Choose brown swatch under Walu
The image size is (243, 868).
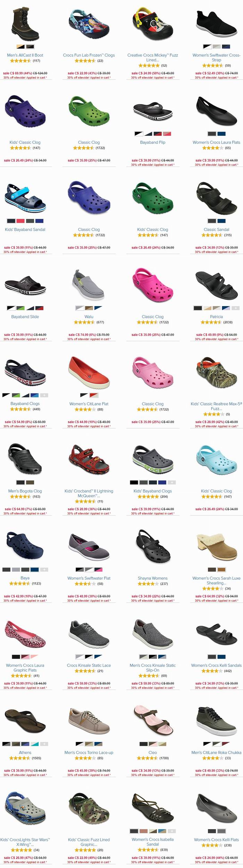(x=89, y=308)
